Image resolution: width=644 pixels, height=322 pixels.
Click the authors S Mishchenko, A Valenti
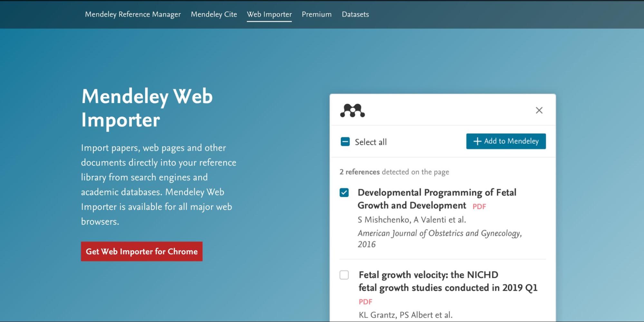(412, 220)
